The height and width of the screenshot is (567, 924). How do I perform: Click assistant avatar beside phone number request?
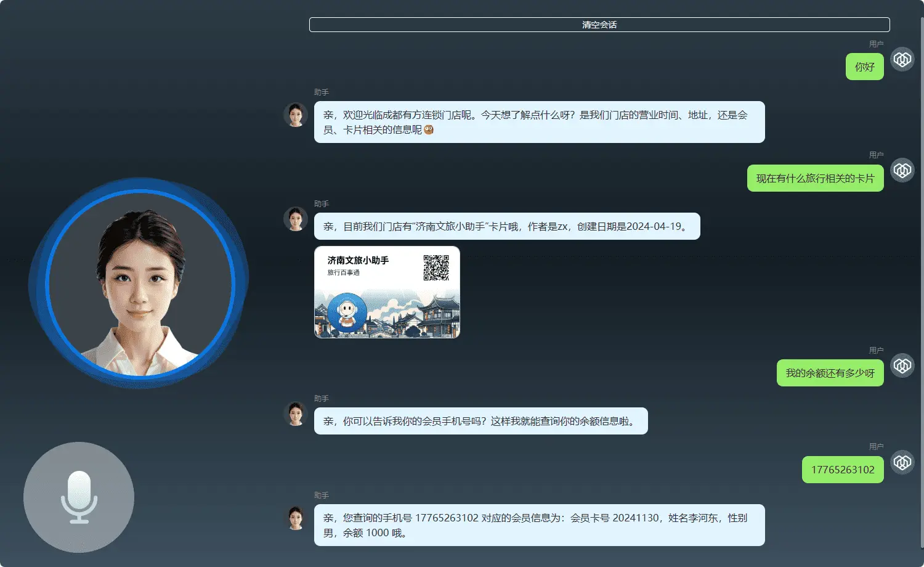tap(296, 414)
